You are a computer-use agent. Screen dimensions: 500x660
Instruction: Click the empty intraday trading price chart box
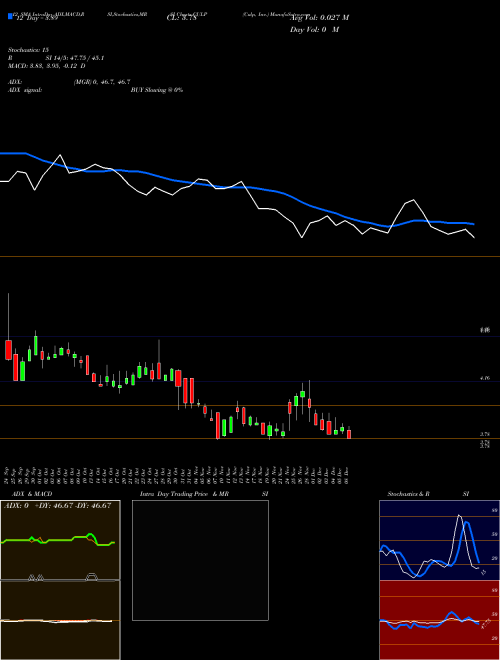pyautogui.click(x=200, y=560)
